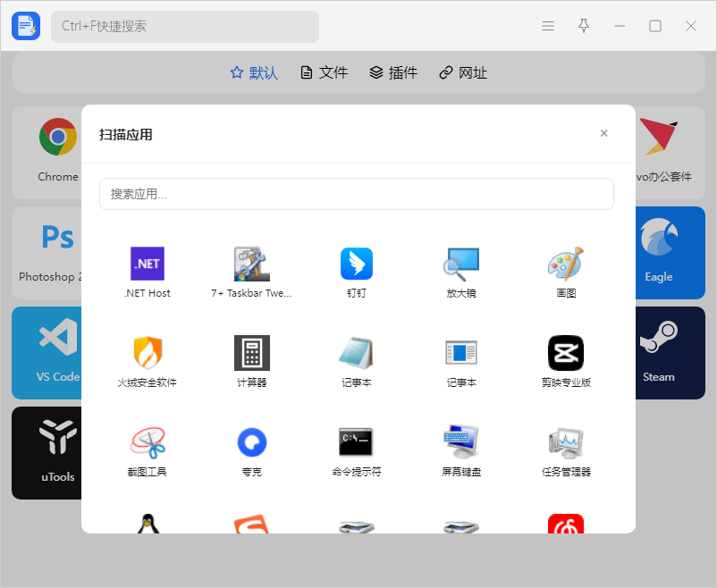Open the 办公套件 office suite tile
The image size is (717, 588).
(x=671, y=152)
